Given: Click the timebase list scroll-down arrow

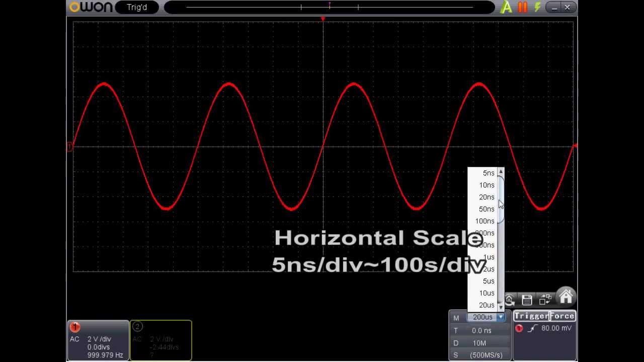Looking at the screenshot, I should tap(501, 307).
